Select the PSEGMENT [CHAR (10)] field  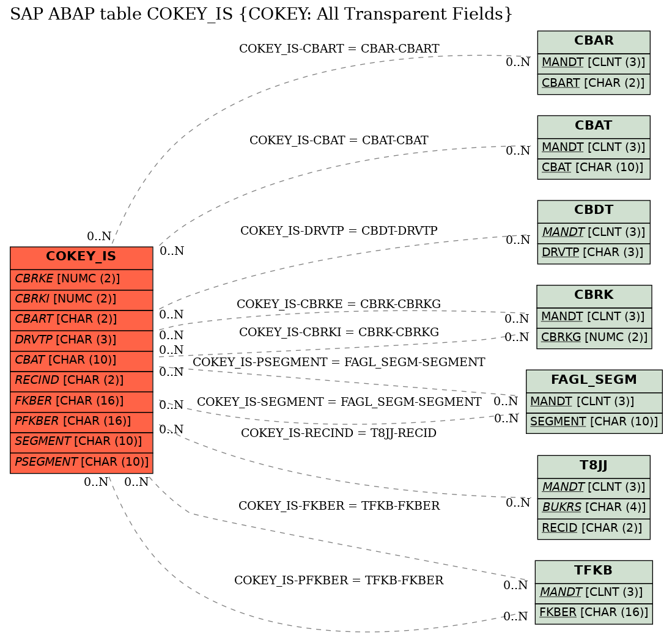click(x=81, y=463)
